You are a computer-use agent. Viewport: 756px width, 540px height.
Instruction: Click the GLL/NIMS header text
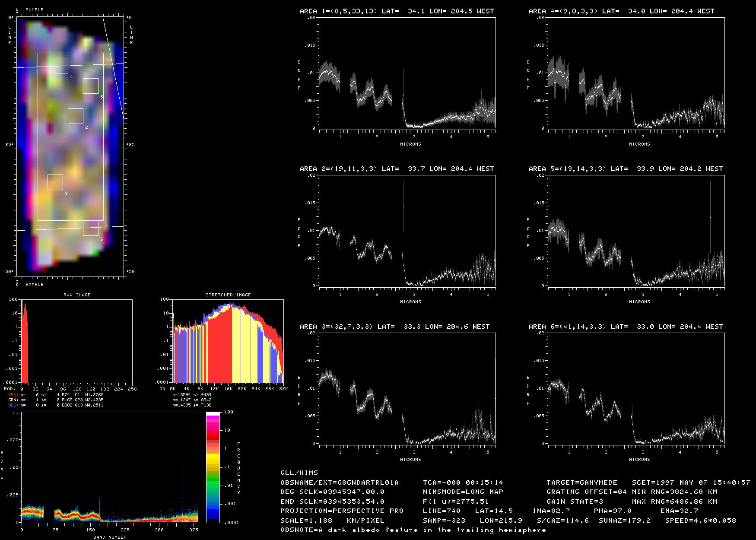click(x=299, y=473)
